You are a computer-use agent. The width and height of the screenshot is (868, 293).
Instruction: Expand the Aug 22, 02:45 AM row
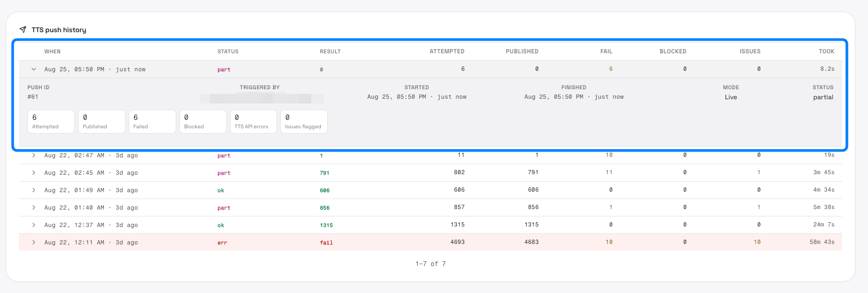point(34,173)
